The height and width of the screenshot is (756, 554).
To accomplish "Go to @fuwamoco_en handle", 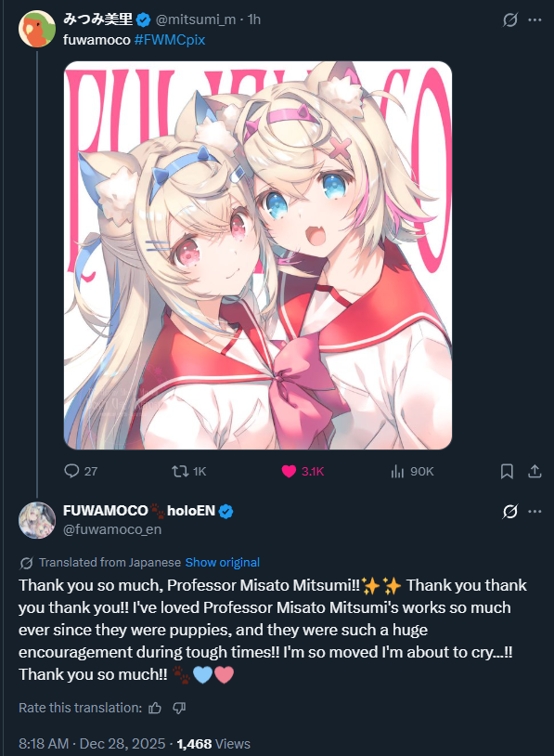I will coord(112,529).
